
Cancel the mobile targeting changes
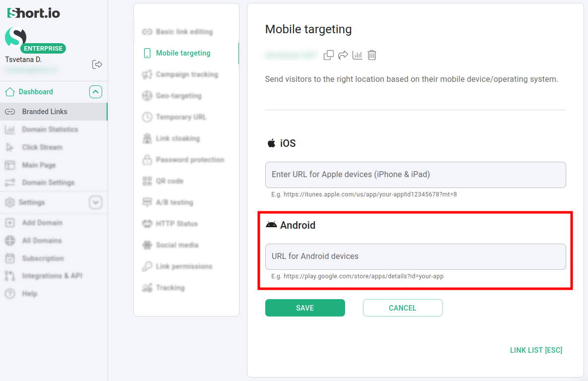point(403,308)
